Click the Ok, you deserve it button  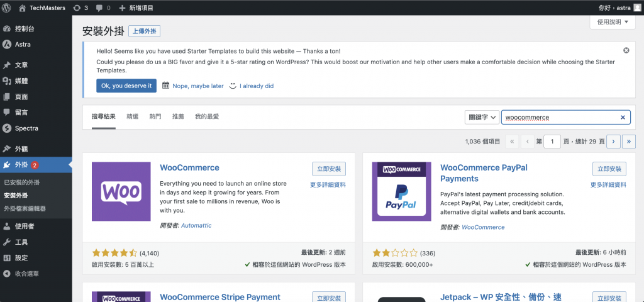[126, 86]
